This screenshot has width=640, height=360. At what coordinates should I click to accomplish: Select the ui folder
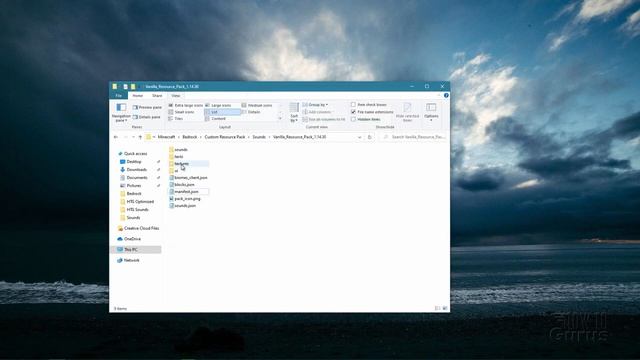pyautogui.click(x=176, y=171)
